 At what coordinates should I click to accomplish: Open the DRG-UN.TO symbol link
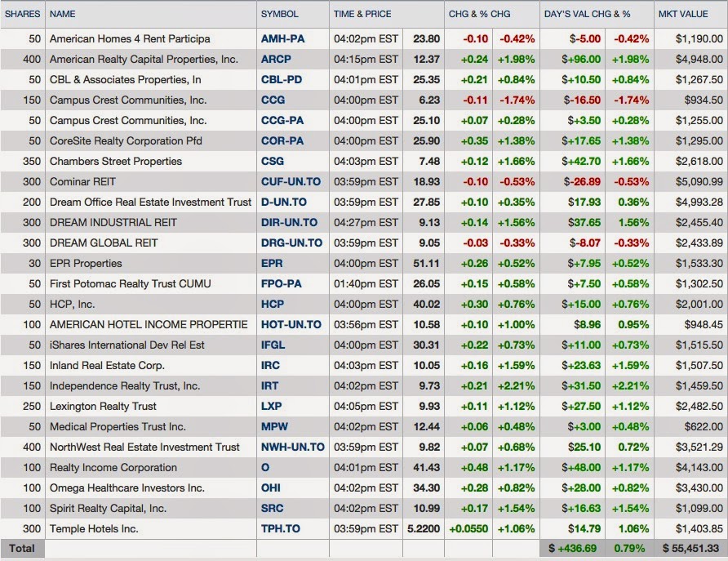291,243
